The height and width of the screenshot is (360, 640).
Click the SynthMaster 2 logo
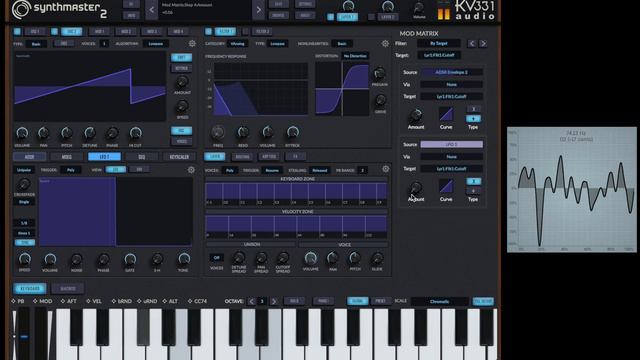(x=60, y=10)
